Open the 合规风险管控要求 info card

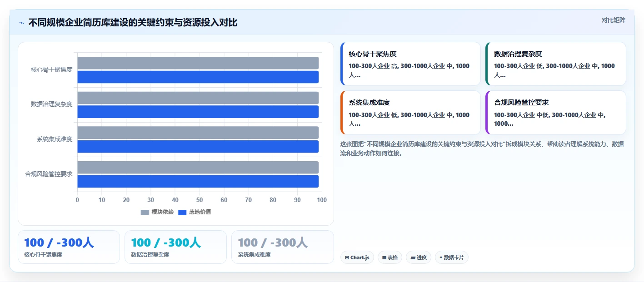coord(556,113)
